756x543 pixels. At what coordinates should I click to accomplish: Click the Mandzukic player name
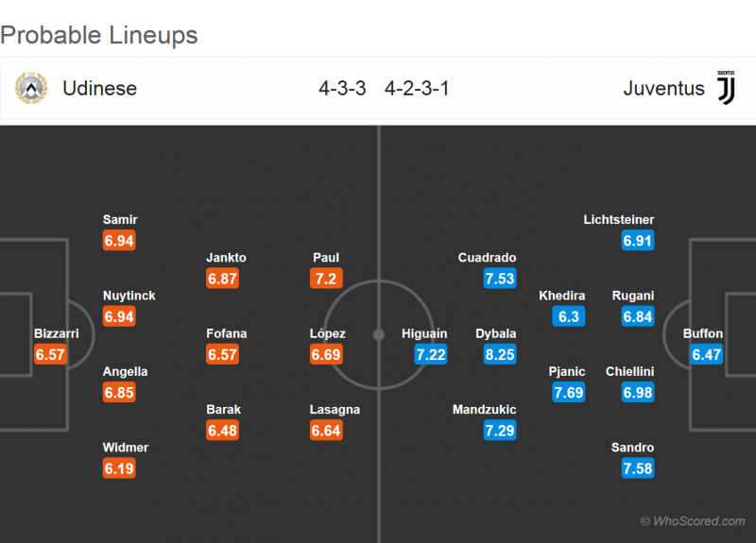[484, 410]
